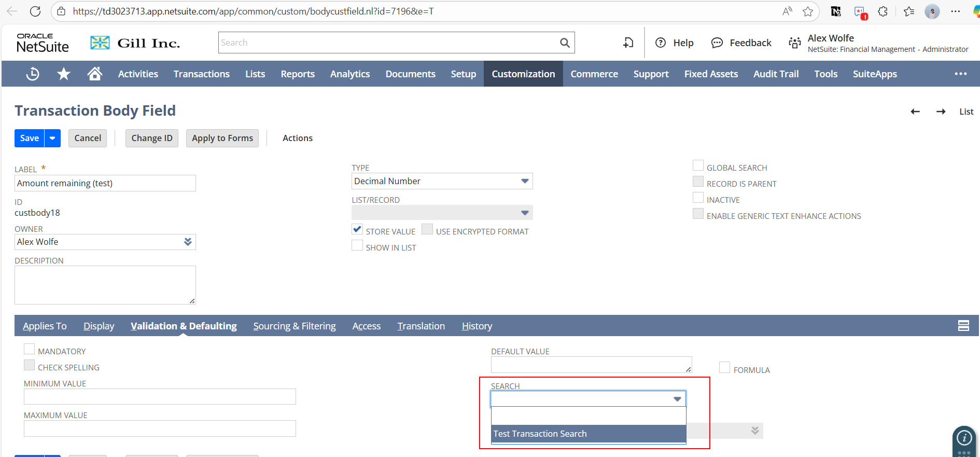Click the Apply to Forms button
This screenshot has height=457, width=980.
pos(222,138)
